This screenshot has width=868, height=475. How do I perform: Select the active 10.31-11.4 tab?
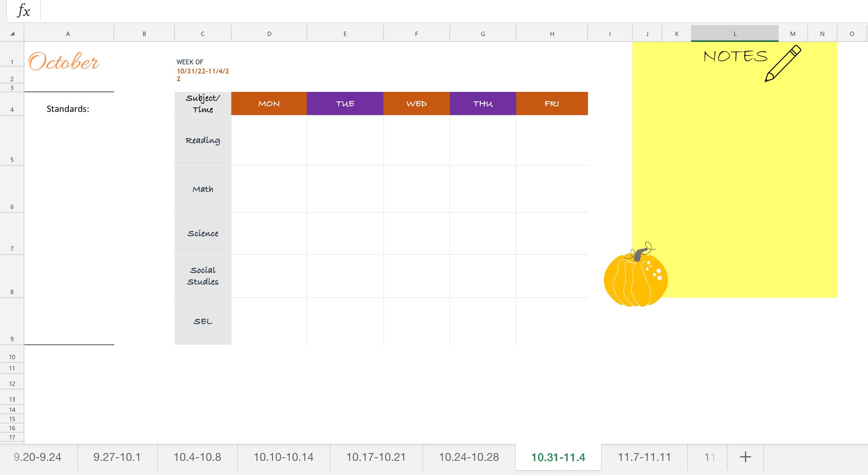pos(558,457)
